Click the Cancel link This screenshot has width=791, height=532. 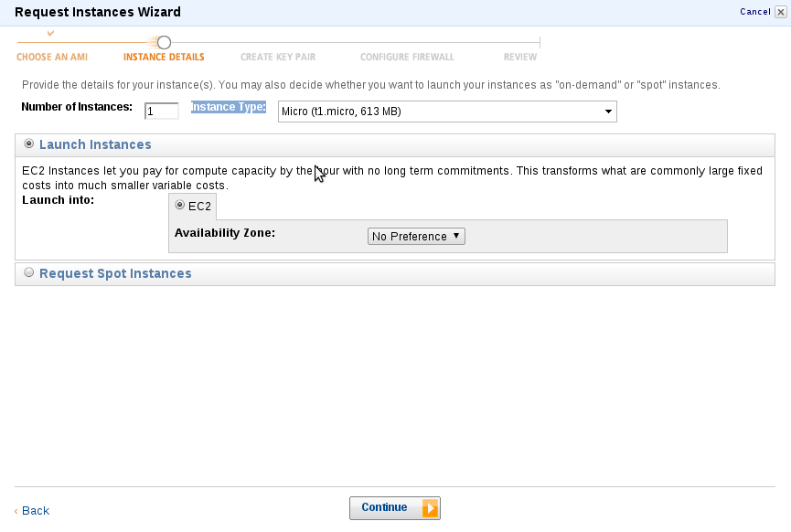click(x=755, y=12)
